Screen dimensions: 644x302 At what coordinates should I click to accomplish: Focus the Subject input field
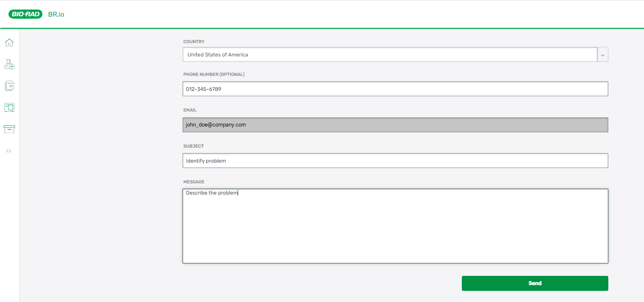pyautogui.click(x=395, y=161)
